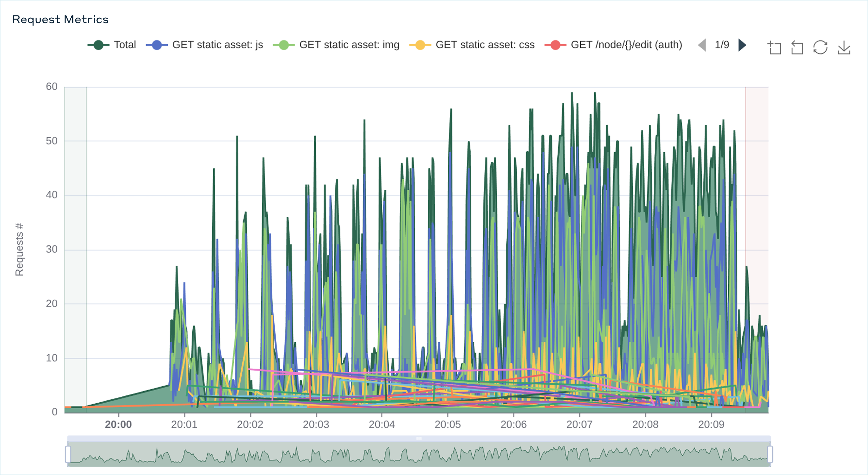Viewport: 868px width, 475px height.
Task: Disable GET static asset: css series
Action: (x=485, y=45)
